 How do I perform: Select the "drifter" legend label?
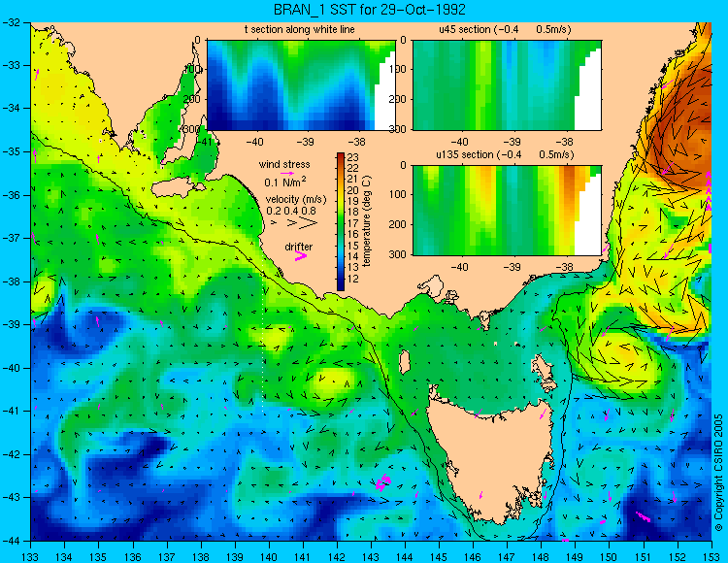click(x=299, y=247)
